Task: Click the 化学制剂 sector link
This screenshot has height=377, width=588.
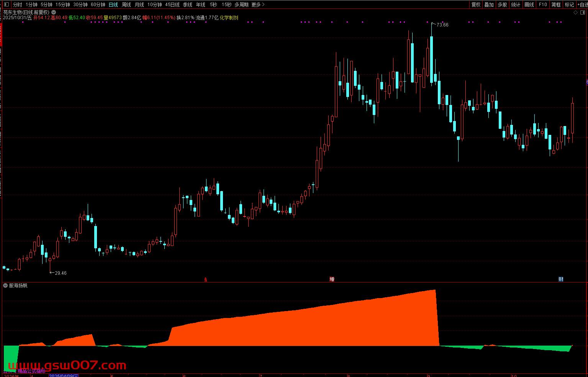Action: [x=229, y=18]
